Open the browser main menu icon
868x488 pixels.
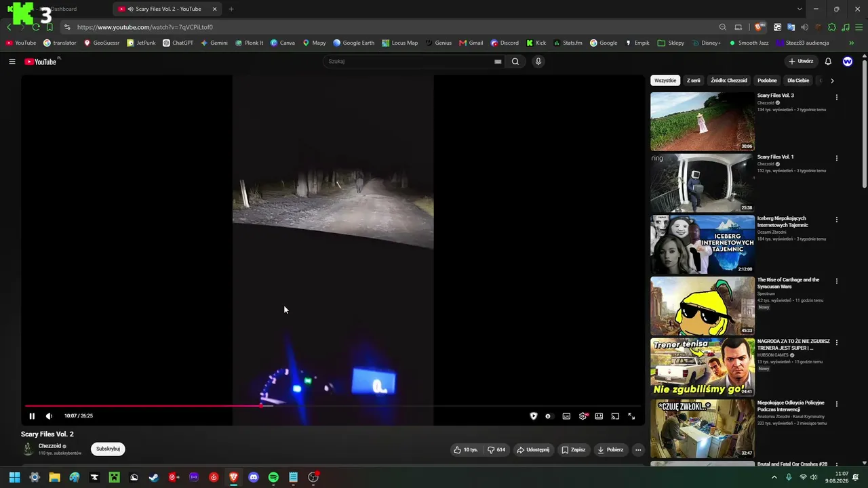[858, 27]
